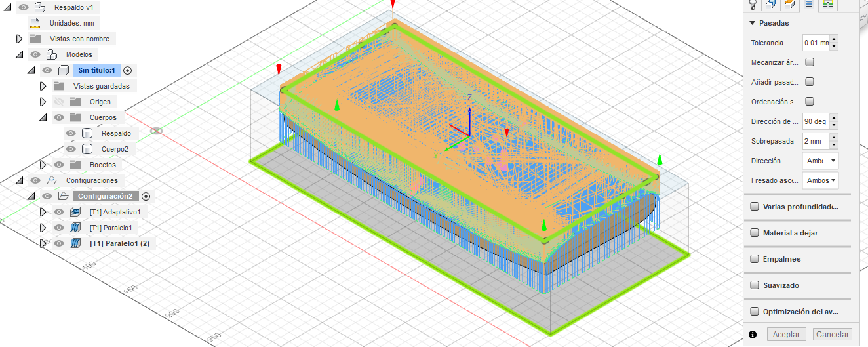Open the Fresado ascendente Ambos dropdown
The height and width of the screenshot is (347, 868).
point(820,180)
